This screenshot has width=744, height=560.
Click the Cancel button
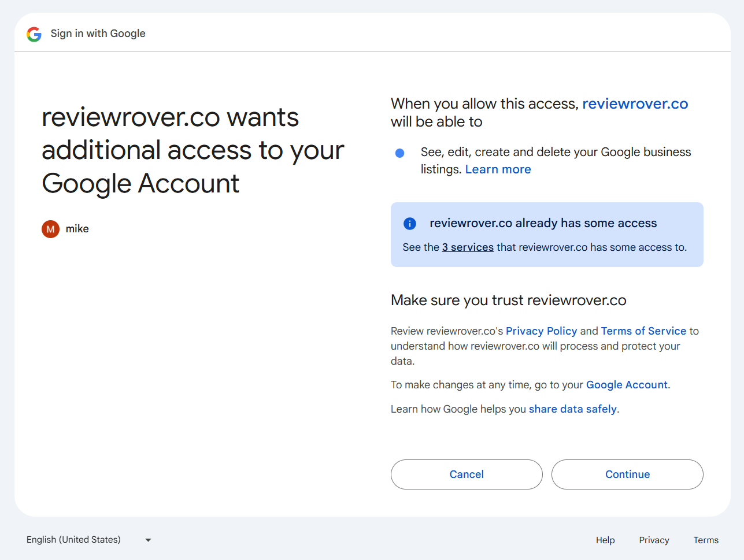tap(467, 474)
